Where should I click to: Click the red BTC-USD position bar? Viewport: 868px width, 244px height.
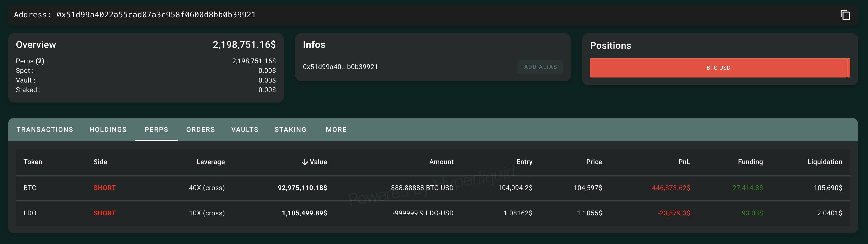point(718,68)
